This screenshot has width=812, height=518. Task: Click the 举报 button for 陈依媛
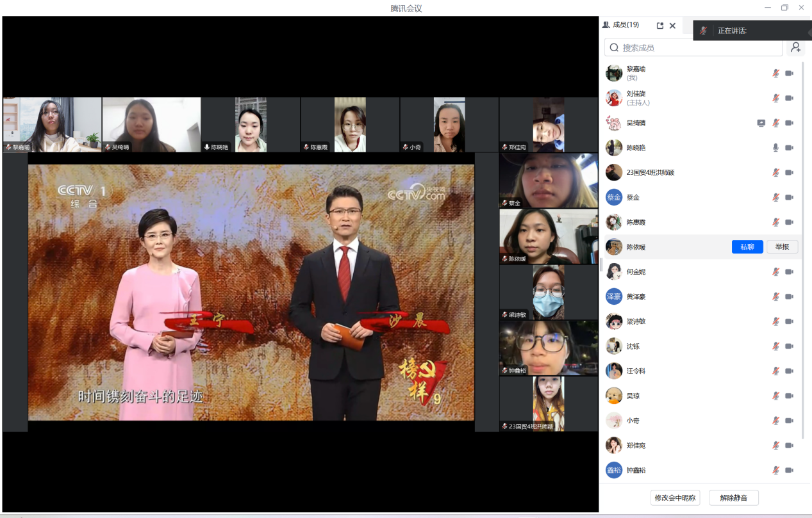point(782,247)
